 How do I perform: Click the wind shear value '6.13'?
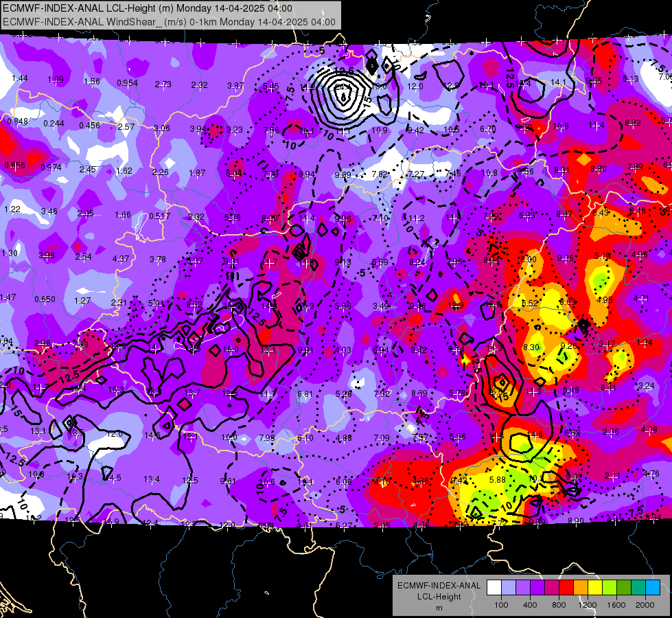point(630,79)
